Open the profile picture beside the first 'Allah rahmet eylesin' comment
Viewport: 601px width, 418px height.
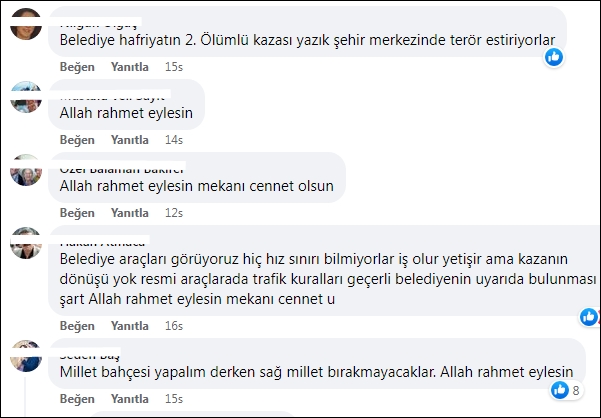(x=25, y=97)
